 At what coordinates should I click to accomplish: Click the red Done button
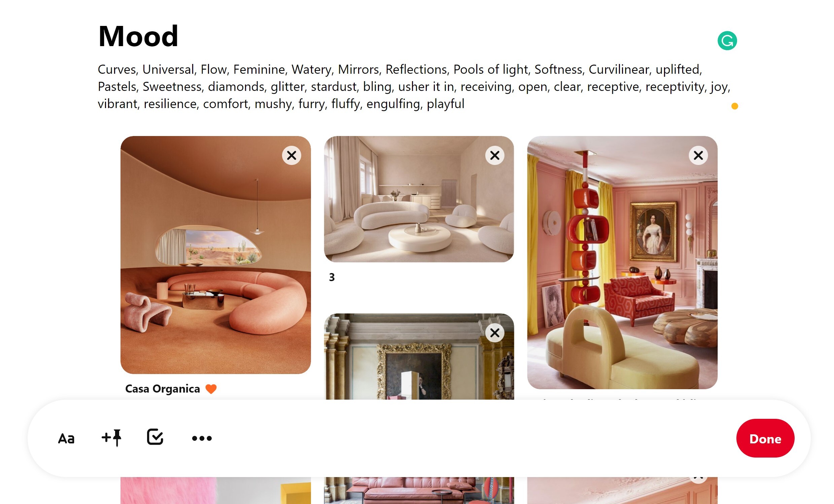[x=765, y=438]
